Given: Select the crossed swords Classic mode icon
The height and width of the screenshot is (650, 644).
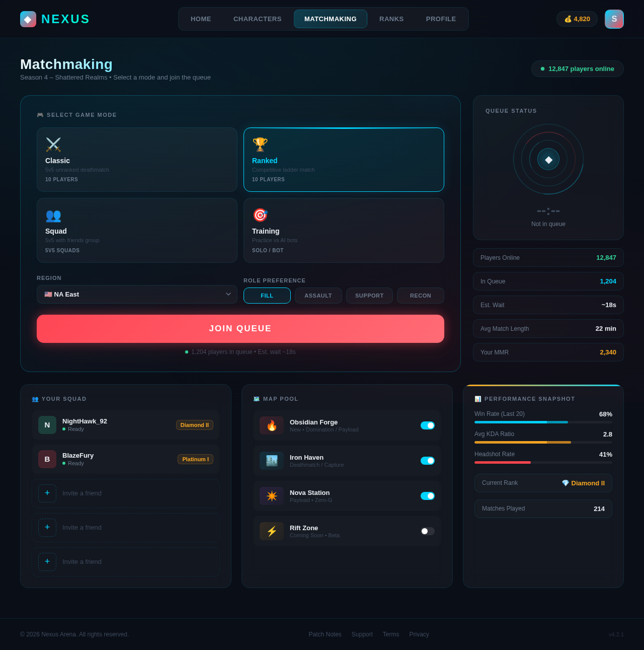Looking at the screenshot, I should pos(53,145).
